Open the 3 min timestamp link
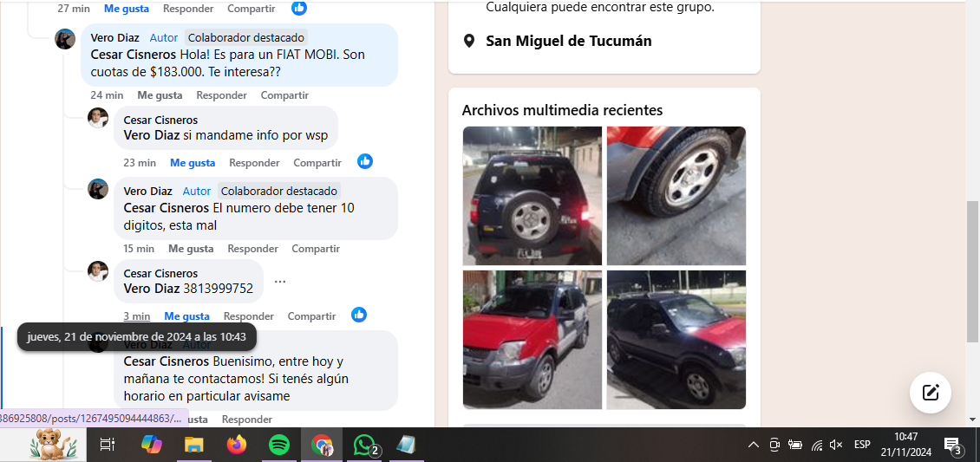980x462 pixels. coord(136,316)
